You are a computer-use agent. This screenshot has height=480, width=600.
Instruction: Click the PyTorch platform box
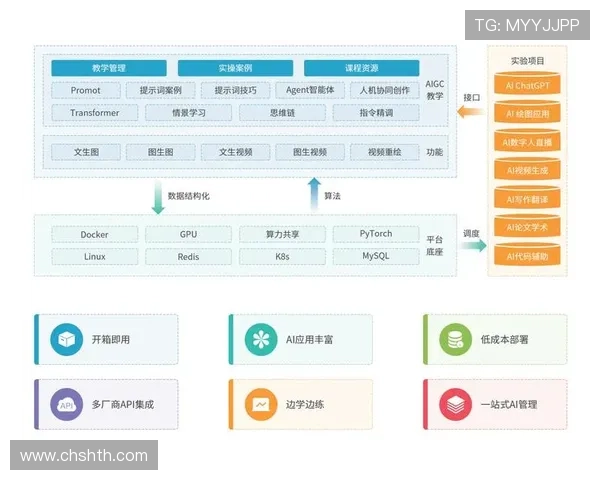tap(376, 234)
